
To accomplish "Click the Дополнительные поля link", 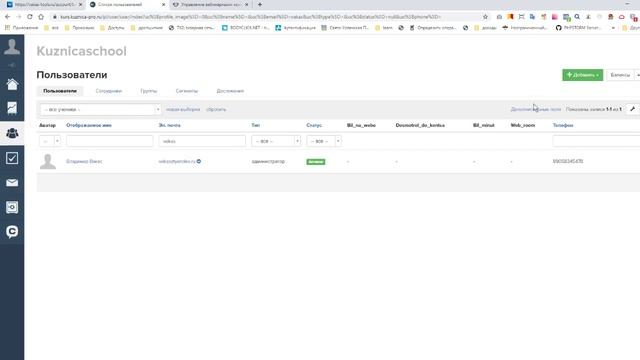I will tap(536, 109).
